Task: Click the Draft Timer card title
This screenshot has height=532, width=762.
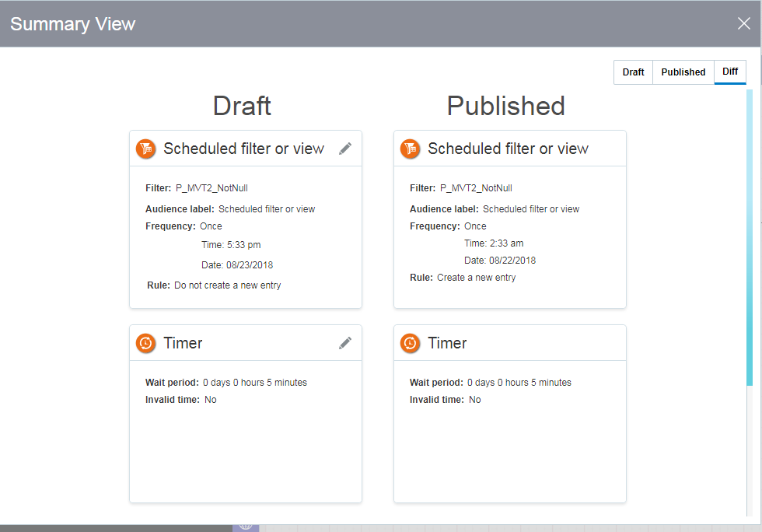Action: (183, 343)
